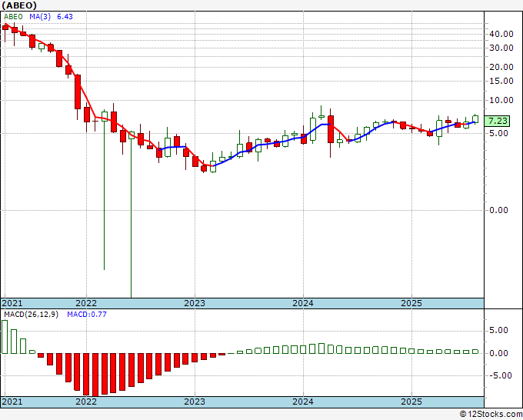Click the 40.00 price axis label
523x420 pixels.
501,34
